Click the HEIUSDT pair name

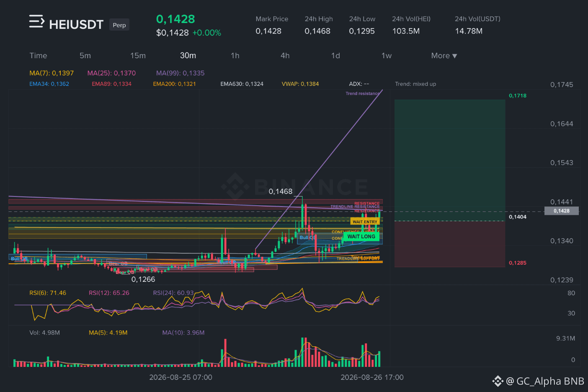click(x=76, y=25)
